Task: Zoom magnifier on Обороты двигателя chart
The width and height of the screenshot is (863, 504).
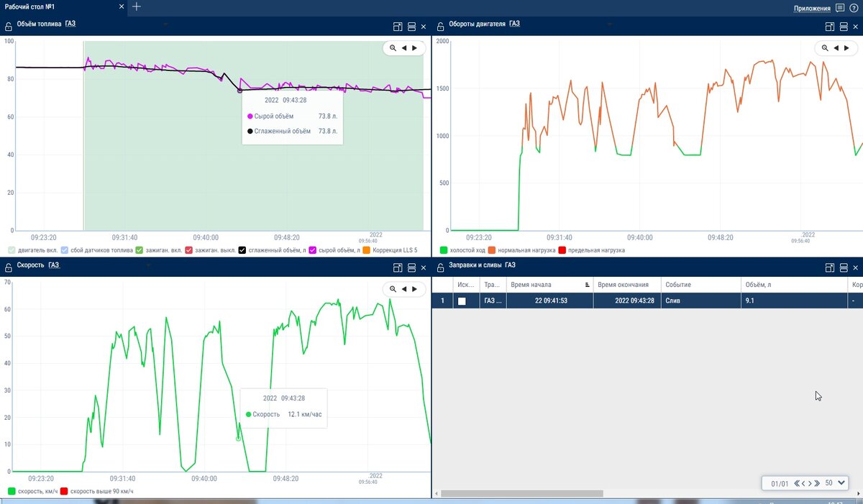Action: [x=824, y=48]
